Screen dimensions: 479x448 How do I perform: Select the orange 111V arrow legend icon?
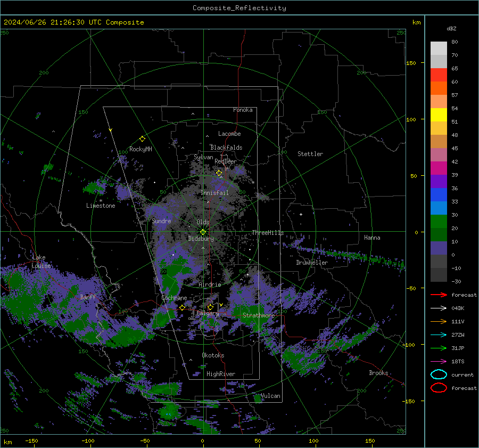coord(439,321)
